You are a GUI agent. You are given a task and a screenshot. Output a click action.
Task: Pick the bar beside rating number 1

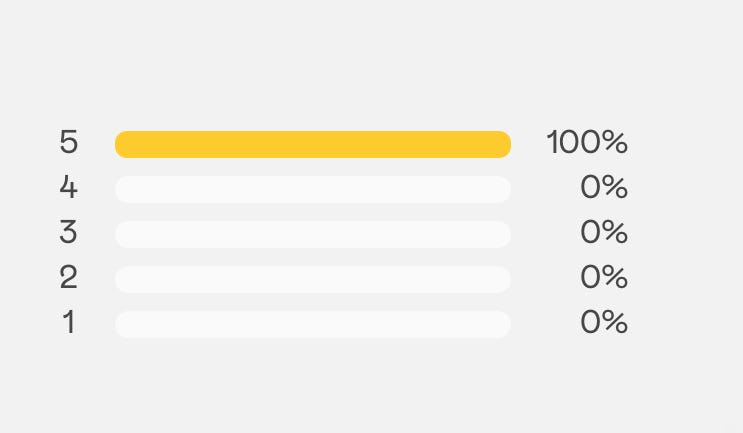(x=313, y=324)
